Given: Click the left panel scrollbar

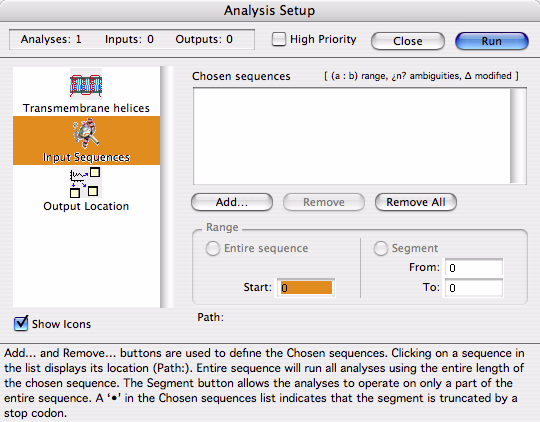Looking at the screenshot, I should click(167, 187).
